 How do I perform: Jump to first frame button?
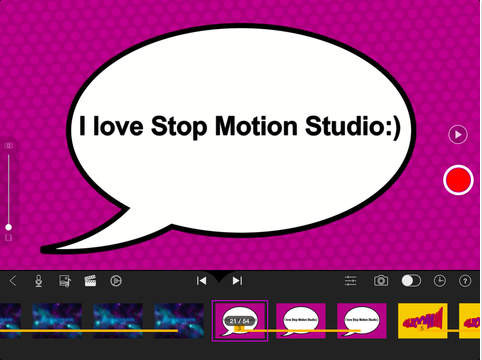coord(202,281)
